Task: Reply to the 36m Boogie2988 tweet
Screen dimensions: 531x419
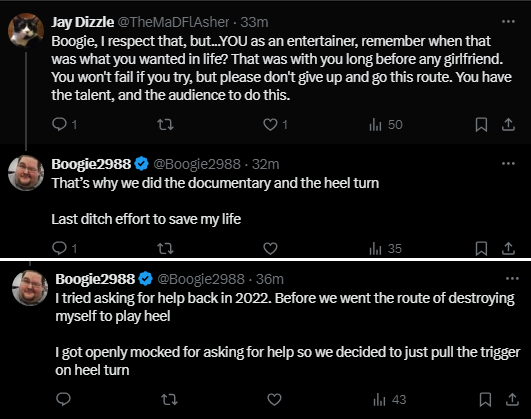Action: 63,399
